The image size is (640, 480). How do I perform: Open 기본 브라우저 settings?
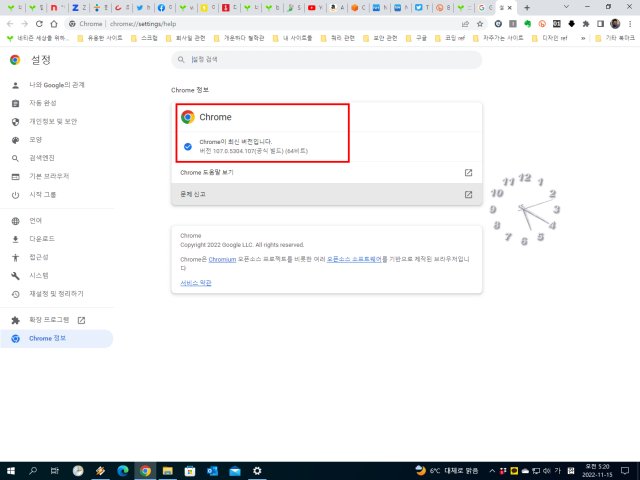coord(57,176)
